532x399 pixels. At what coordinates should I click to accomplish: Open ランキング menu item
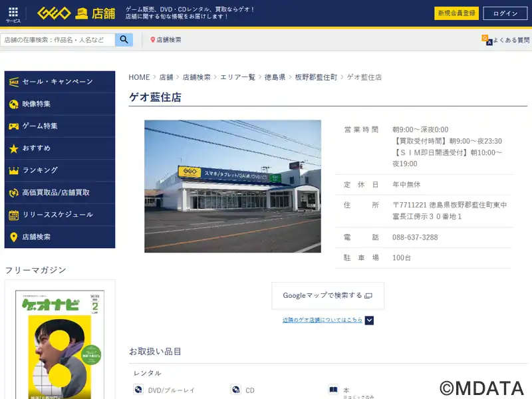tap(60, 171)
